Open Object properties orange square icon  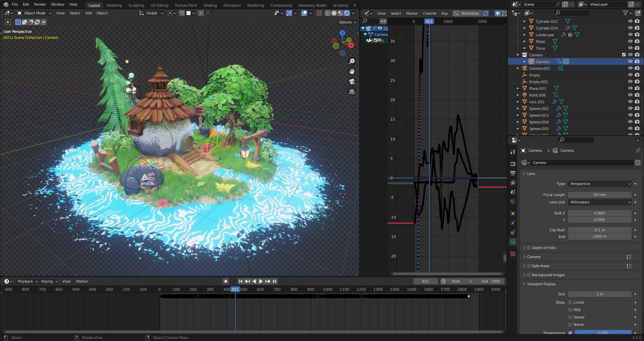click(513, 214)
